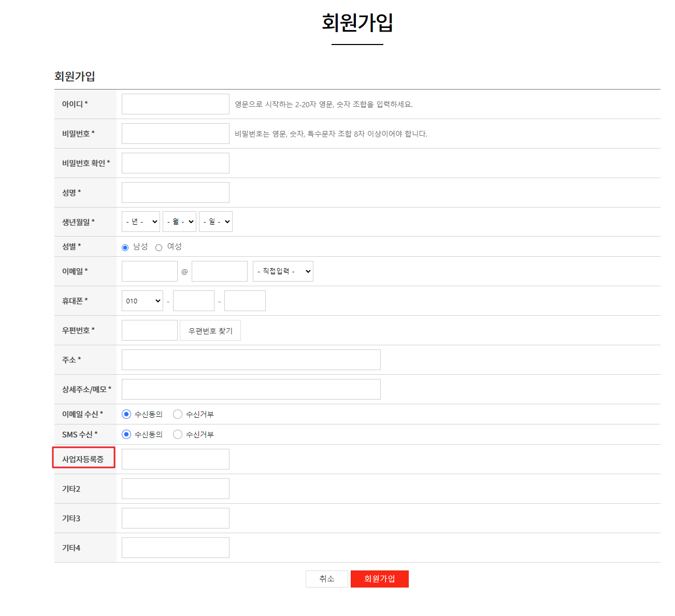675x616 pixels.
Task: Select the 여성 gender radio button
Action: pyautogui.click(x=159, y=248)
